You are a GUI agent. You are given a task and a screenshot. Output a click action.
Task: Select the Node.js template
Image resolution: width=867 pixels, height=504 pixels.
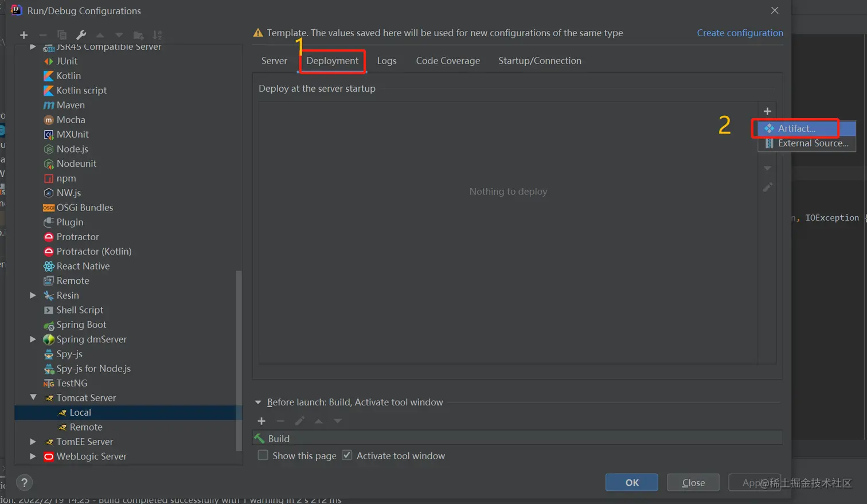pyautogui.click(x=72, y=149)
